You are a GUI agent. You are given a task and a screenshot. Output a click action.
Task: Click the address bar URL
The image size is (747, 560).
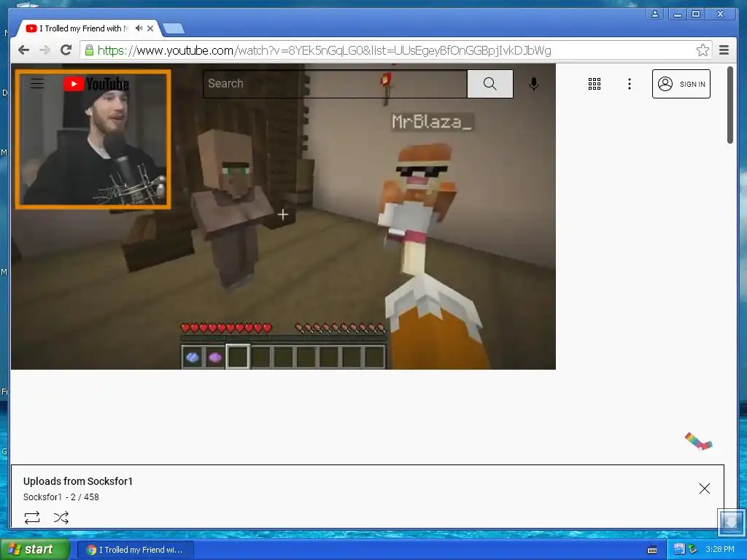(324, 50)
